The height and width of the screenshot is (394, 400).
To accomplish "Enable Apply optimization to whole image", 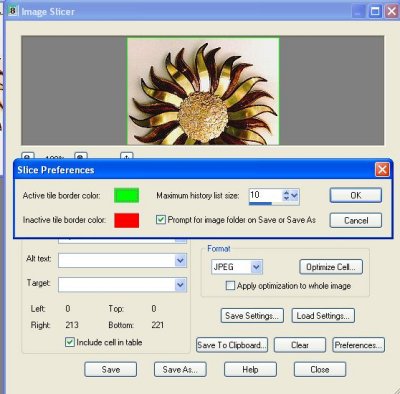I will 230,286.
